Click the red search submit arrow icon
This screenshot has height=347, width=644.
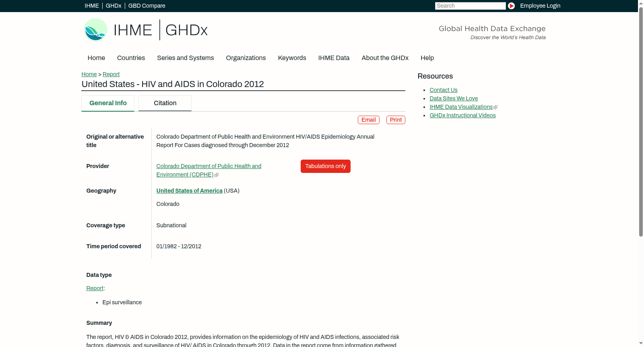coord(511,6)
